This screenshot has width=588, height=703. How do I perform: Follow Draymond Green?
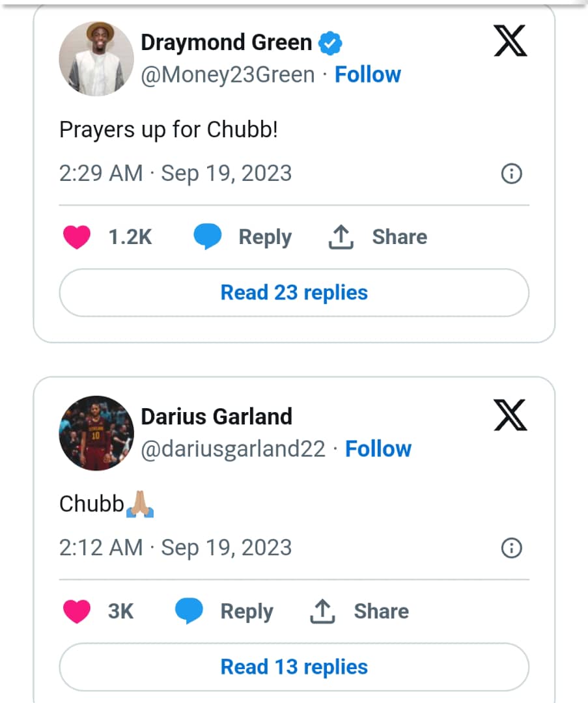(x=367, y=75)
